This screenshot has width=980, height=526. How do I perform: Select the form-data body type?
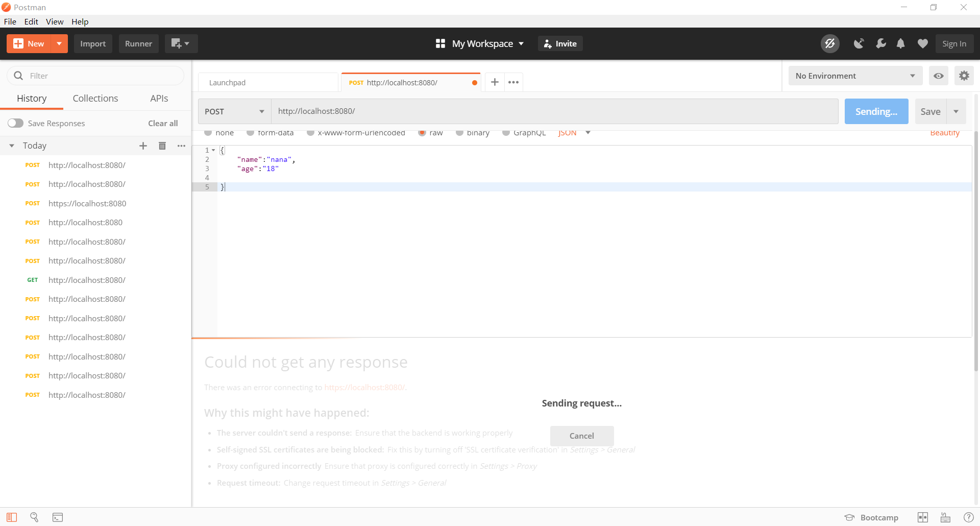click(x=250, y=133)
